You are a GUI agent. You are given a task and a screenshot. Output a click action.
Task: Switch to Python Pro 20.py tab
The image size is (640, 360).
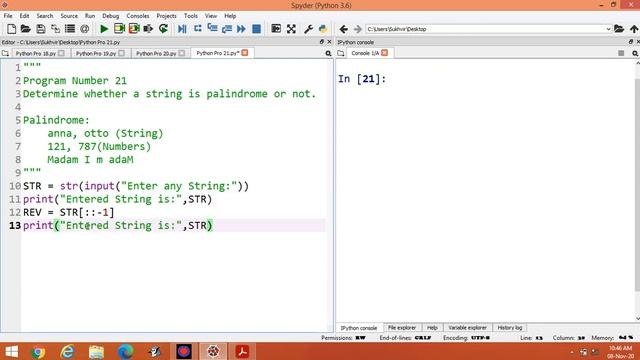[x=156, y=53]
